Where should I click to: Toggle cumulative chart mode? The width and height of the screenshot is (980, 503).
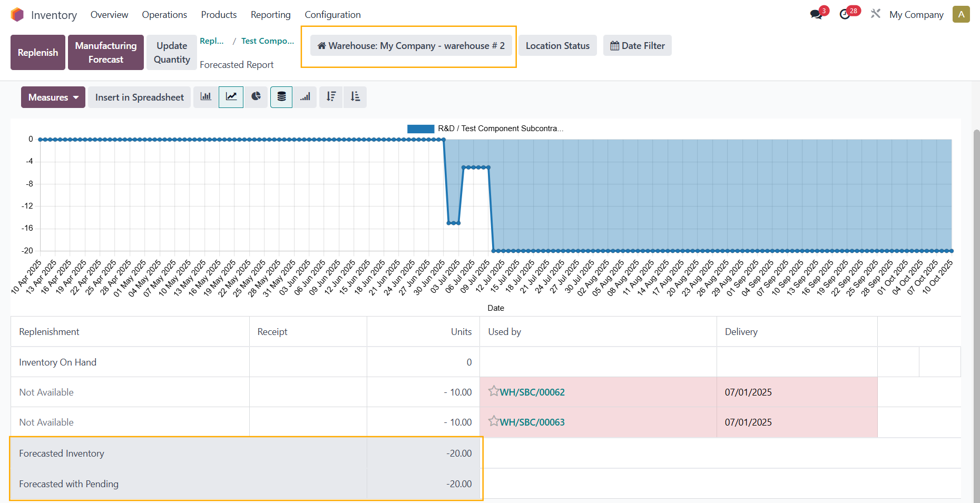point(305,97)
